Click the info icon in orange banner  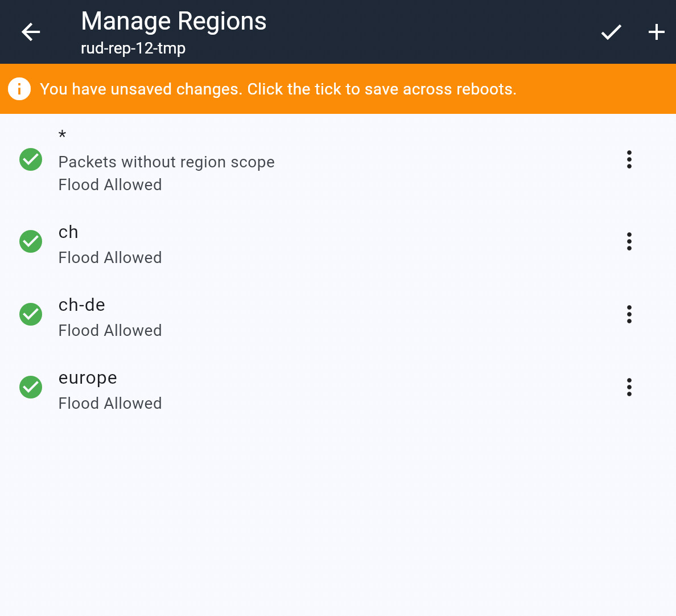[19, 89]
